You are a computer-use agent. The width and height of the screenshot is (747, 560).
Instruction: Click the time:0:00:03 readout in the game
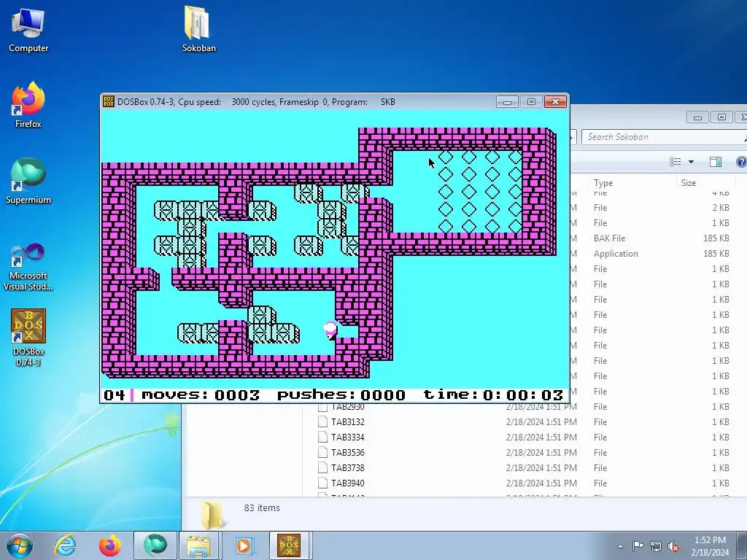pyautogui.click(x=493, y=394)
